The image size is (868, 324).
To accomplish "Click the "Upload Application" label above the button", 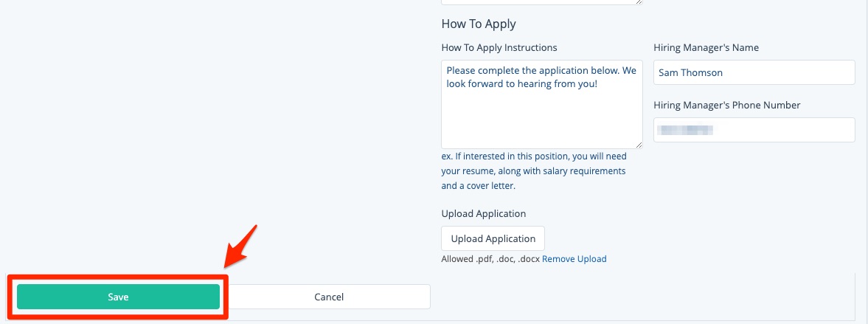I will [483, 213].
